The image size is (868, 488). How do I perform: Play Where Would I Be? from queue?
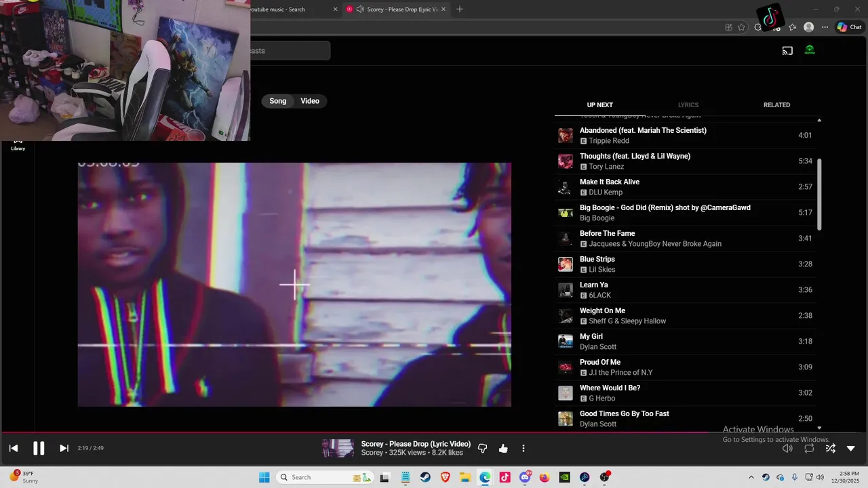tap(685, 392)
